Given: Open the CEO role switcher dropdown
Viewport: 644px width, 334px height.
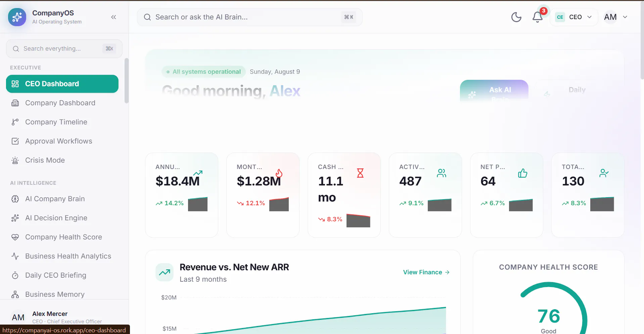Looking at the screenshot, I should (574, 17).
